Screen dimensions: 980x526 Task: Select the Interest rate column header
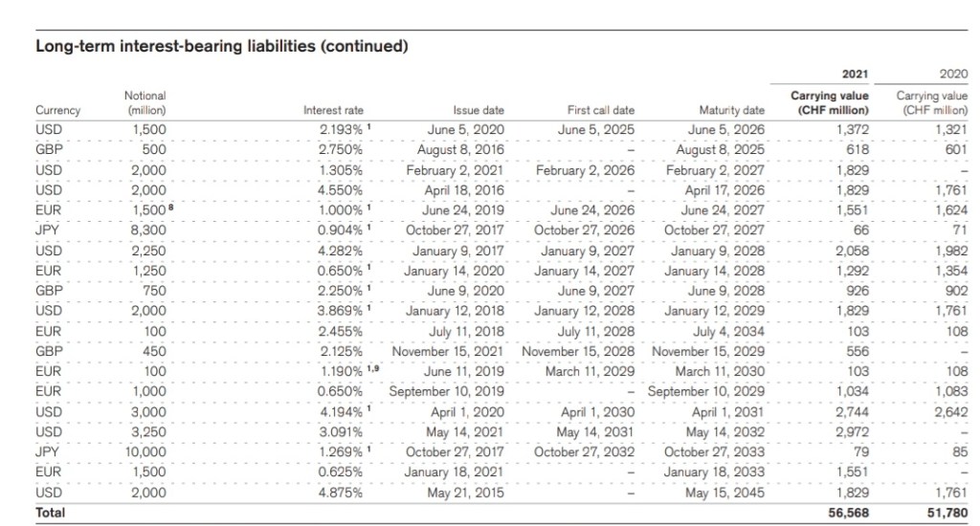pos(333,111)
